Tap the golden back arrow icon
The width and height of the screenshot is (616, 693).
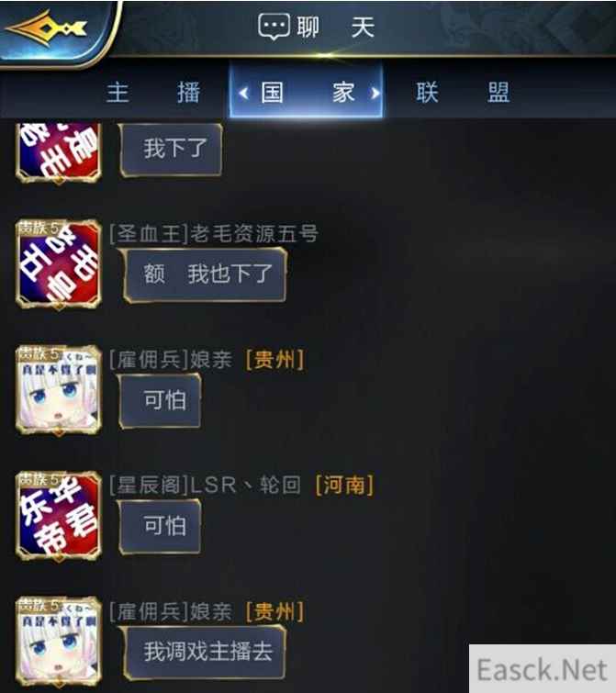point(46,29)
